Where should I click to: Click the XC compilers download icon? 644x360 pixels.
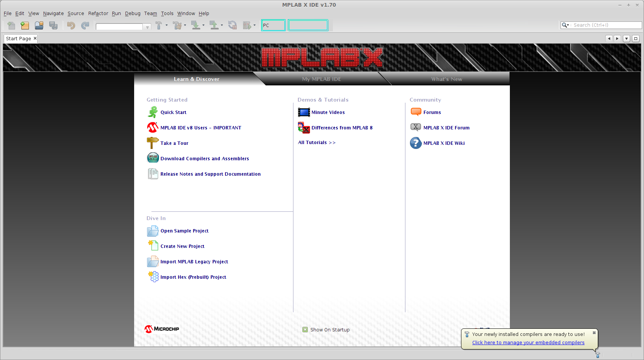point(153,158)
